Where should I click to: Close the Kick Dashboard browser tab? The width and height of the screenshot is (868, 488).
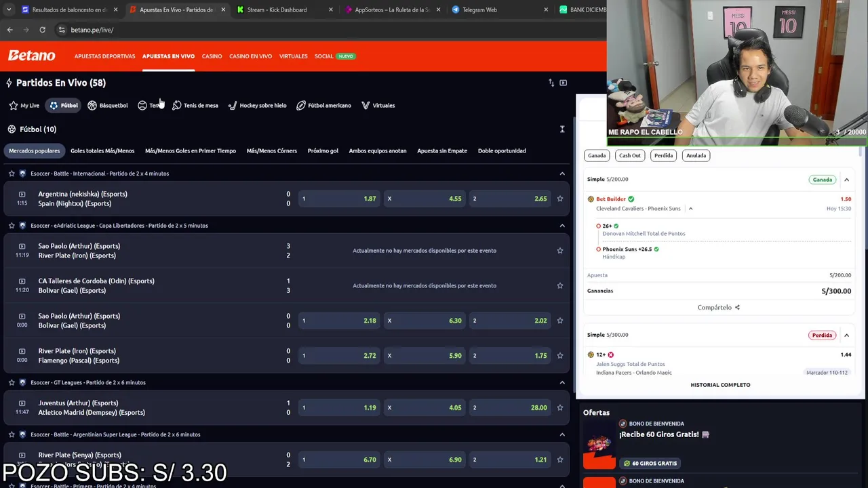[330, 9]
